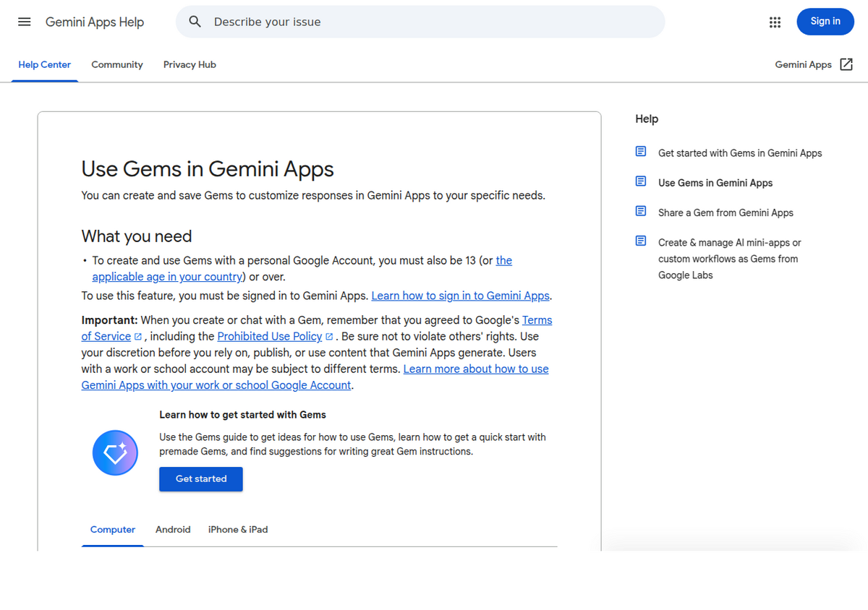Select the Computer instructions tab
Image resolution: width=868 pixels, height=610 pixels.
point(113,530)
